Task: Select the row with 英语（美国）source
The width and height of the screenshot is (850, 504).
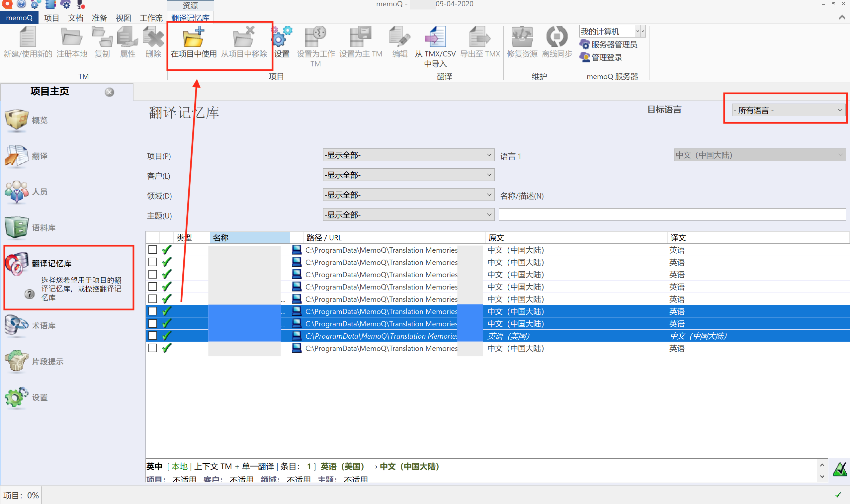Action: point(497,336)
